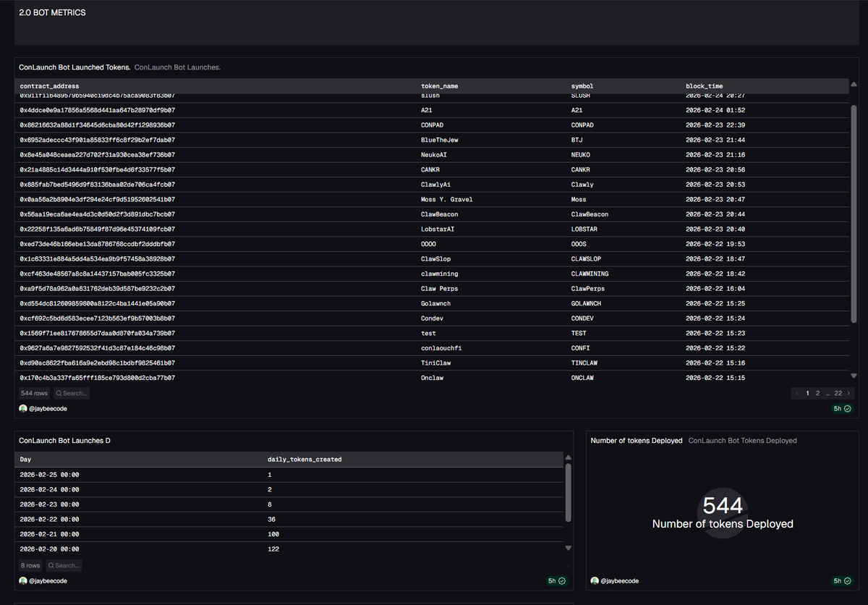Open page 22 of Launched Tokens table
The image size is (868, 605).
pos(838,393)
